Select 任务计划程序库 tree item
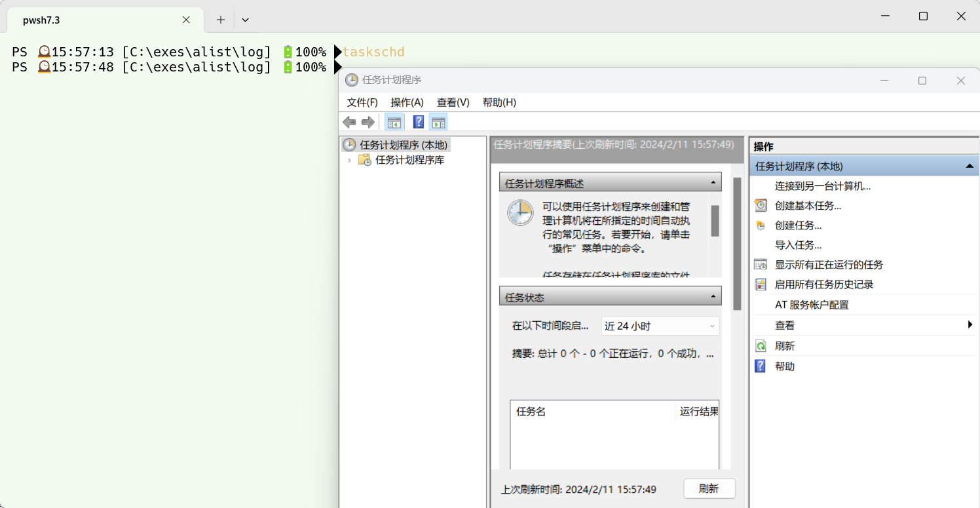Image resolution: width=980 pixels, height=508 pixels. (x=409, y=160)
